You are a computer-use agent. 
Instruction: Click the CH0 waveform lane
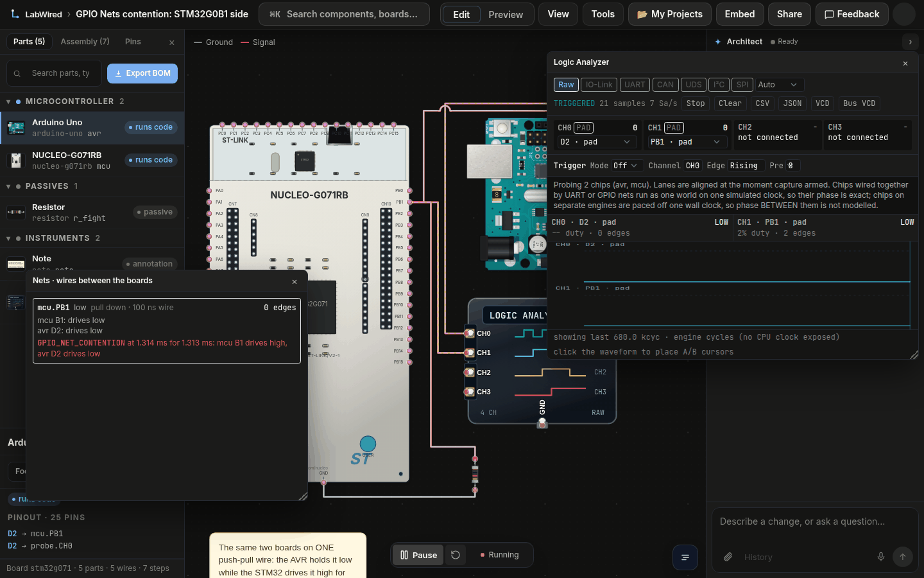733,263
